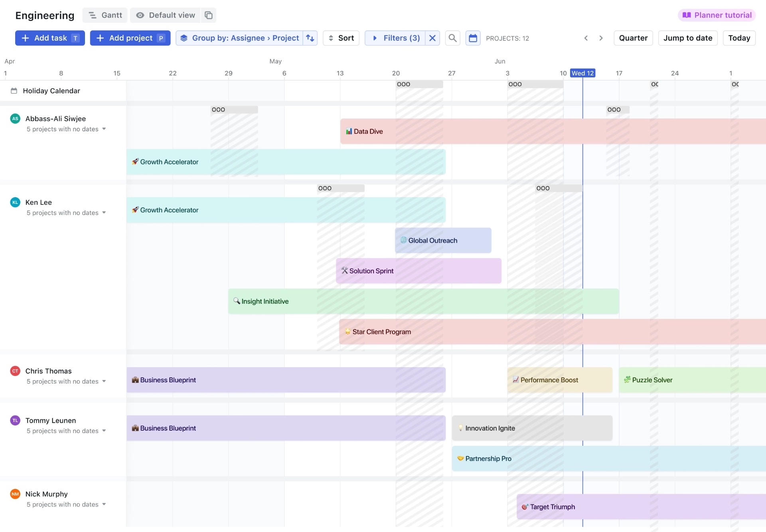The width and height of the screenshot is (766, 532).
Task: Open the Group by Assignee Project dropdown
Action: (x=245, y=38)
